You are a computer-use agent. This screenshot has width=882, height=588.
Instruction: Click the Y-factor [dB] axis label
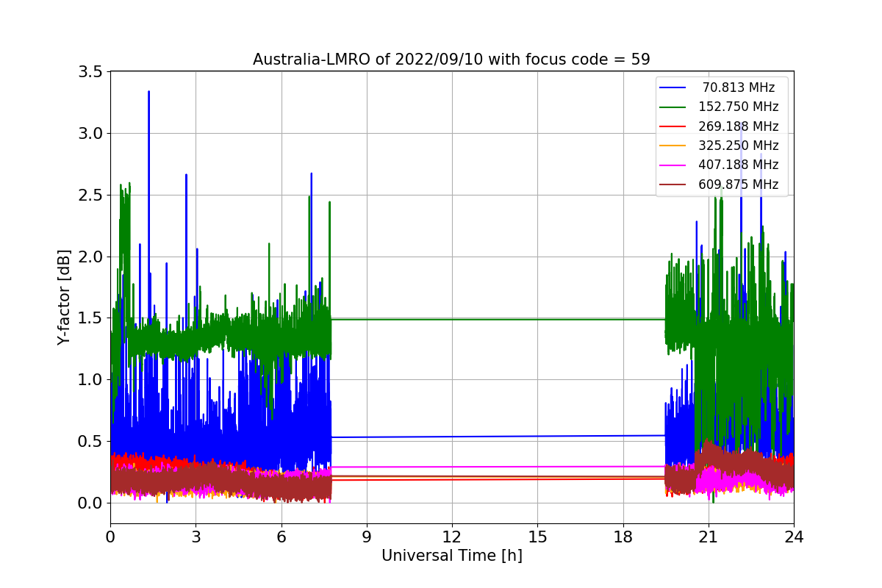pyautogui.click(x=64, y=298)
